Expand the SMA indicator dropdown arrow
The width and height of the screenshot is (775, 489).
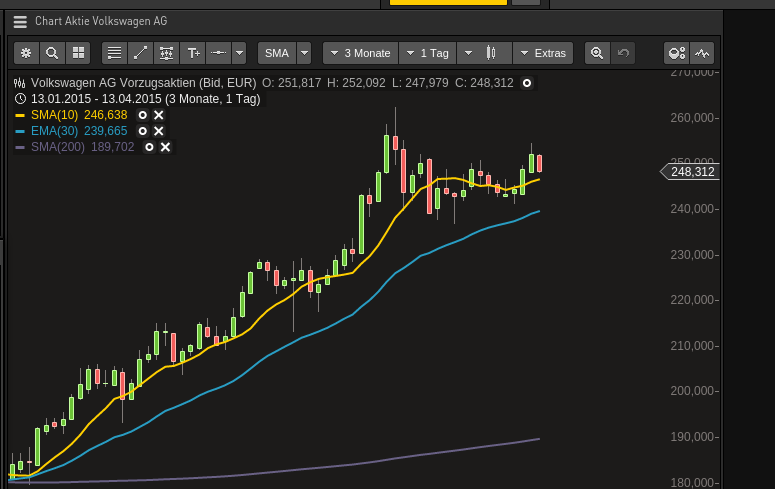point(304,53)
